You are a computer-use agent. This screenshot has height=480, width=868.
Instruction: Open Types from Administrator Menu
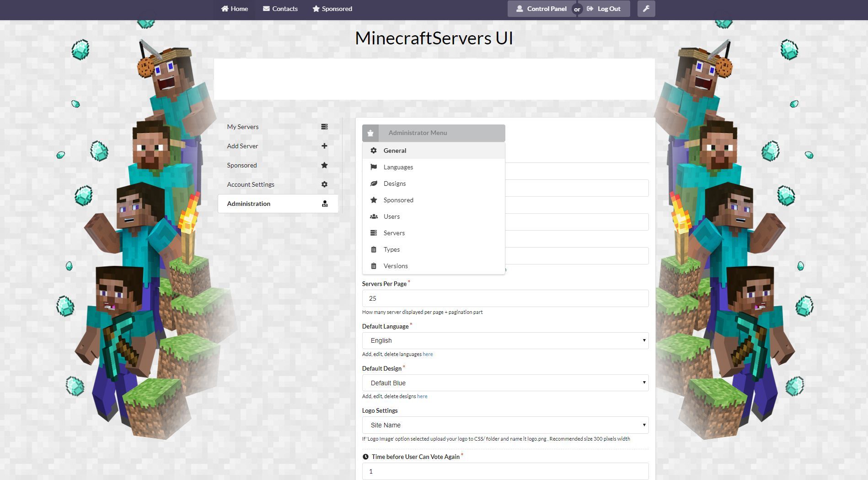click(434, 249)
